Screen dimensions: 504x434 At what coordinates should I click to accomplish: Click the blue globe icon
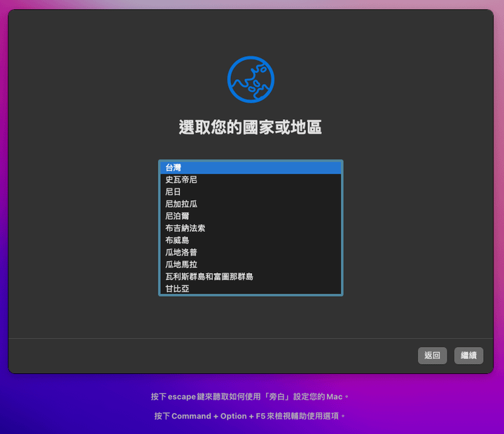click(x=251, y=79)
